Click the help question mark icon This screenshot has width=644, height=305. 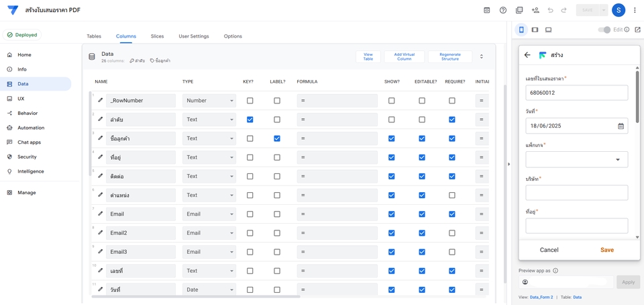pos(503,10)
